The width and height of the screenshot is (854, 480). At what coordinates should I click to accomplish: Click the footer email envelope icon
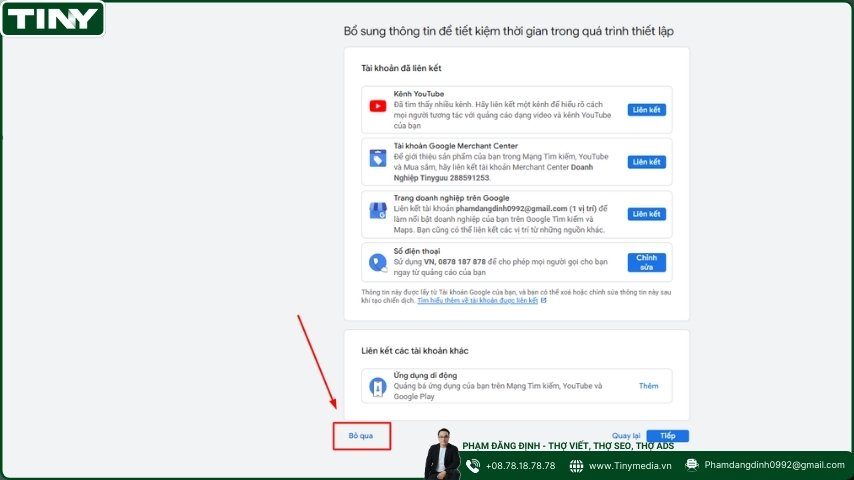click(690, 465)
